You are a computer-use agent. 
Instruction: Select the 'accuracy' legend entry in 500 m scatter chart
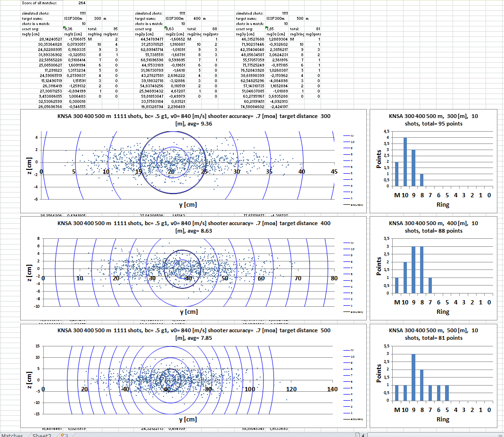pyautogui.click(x=353, y=419)
